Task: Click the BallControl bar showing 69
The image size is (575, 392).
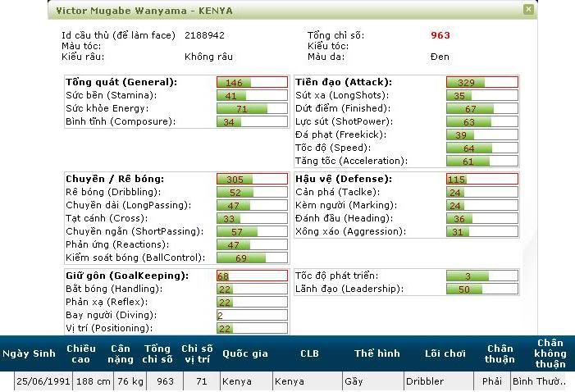Action: (x=252, y=258)
